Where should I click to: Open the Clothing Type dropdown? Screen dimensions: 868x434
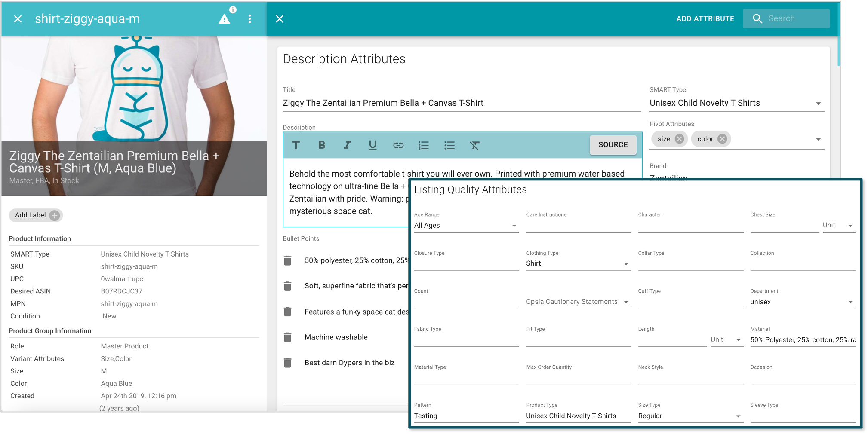[578, 263]
